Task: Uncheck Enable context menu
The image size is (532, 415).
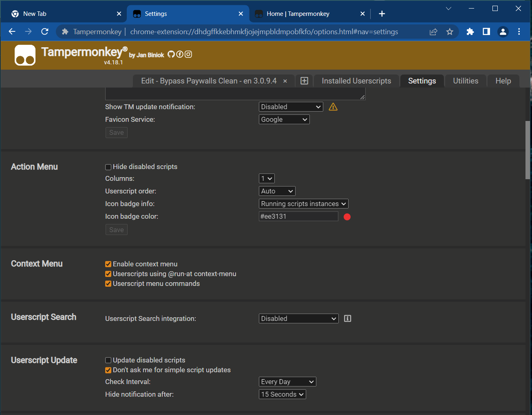Action: click(108, 264)
